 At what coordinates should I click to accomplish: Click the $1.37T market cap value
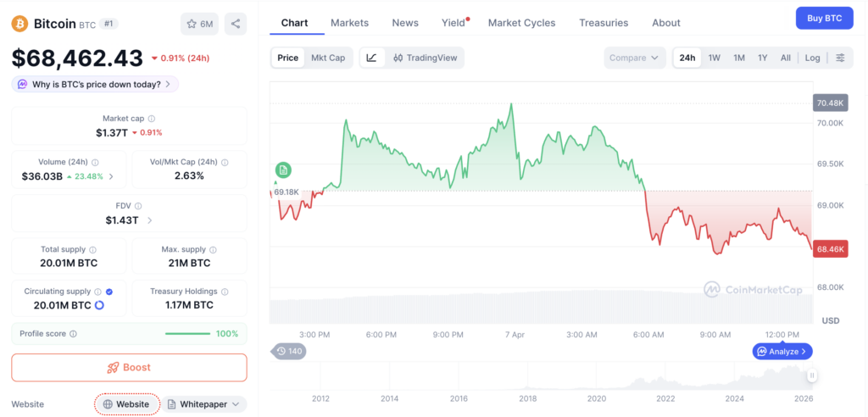[x=112, y=132]
